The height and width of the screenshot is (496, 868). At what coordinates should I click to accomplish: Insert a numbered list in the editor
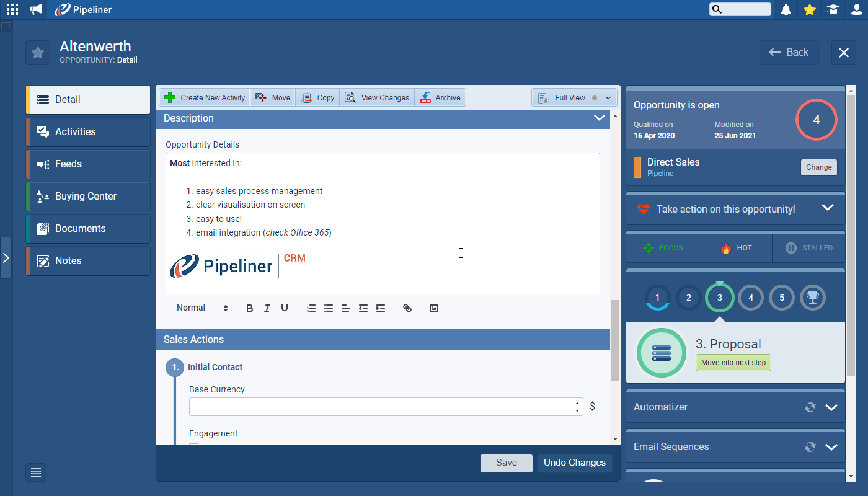311,308
